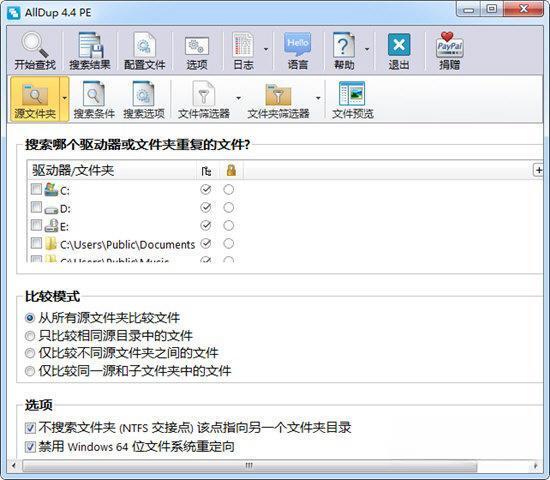Select 从所有源文件夹比较文件 radio option
Image resolution: width=550 pixels, height=480 pixels.
coord(30,318)
